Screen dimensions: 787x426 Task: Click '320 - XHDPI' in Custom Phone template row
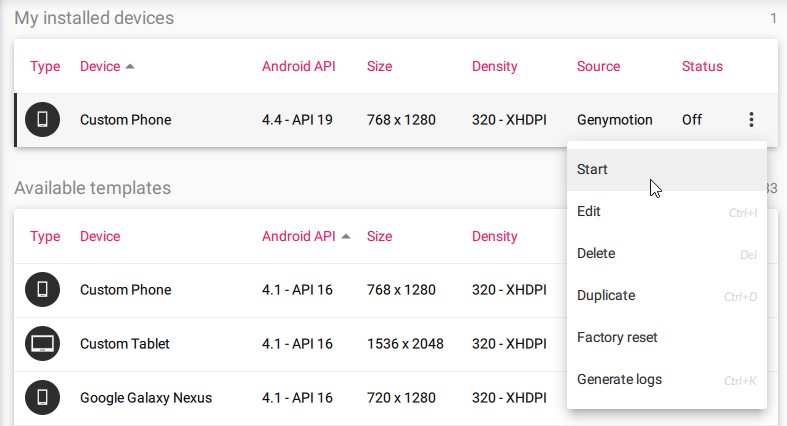(509, 290)
